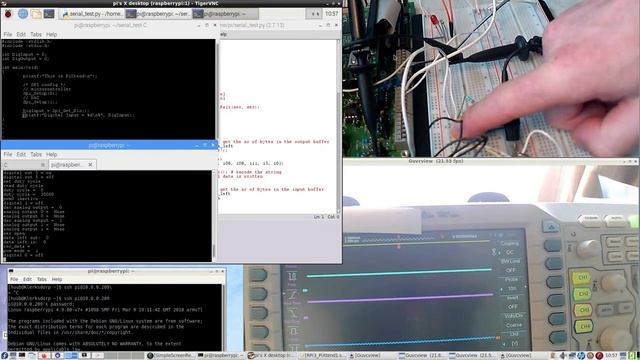The height and width of the screenshot is (360, 640).
Task: Switch to SimpleScreenRe... in bottom taskbar
Action: click(171, 356)
